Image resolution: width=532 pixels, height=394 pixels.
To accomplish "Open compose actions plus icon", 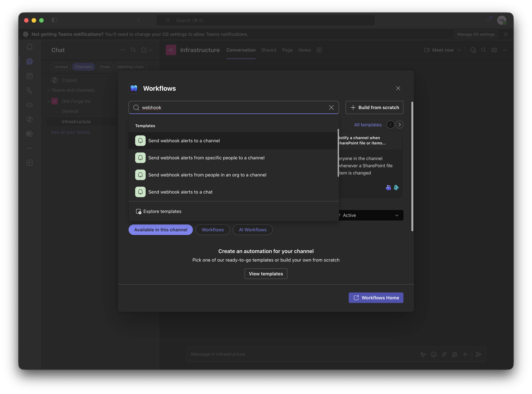I will pyautogui.click(x=465, y=354).
